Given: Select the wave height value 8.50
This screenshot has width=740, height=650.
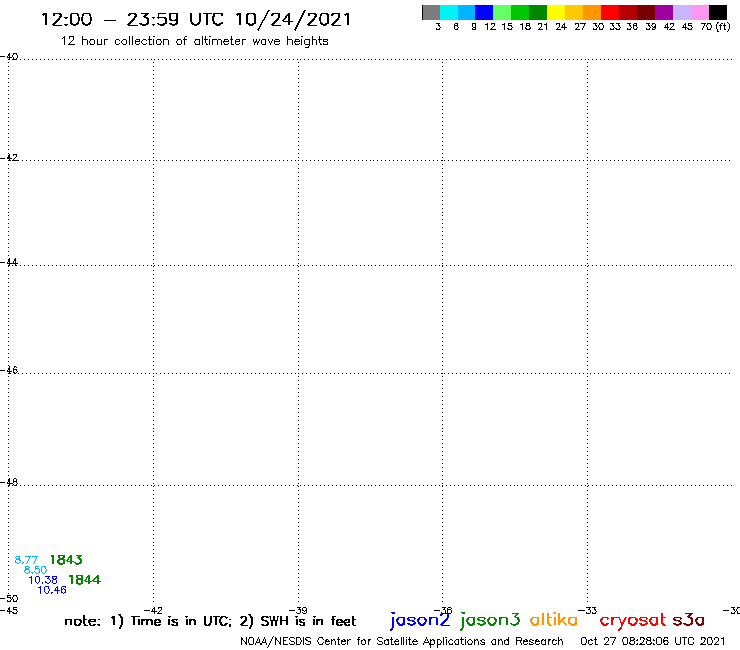Looking at the screenshot, I should 35,570.
